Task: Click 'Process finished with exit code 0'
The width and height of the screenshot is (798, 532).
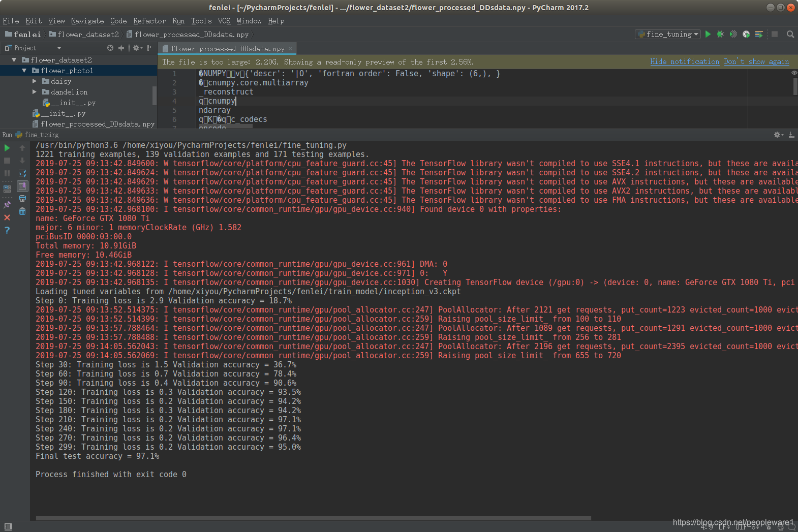Action: [111, 475]
